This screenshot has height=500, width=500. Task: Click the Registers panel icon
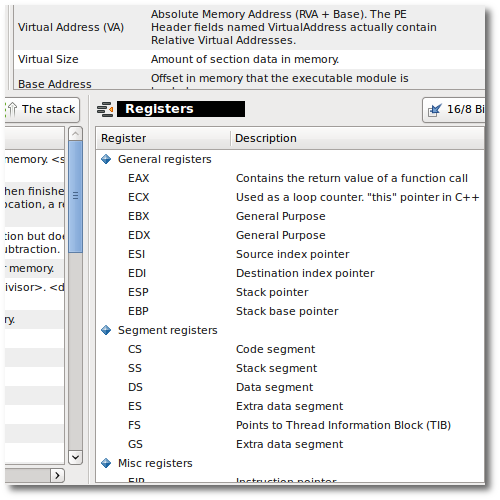(105, 109)
